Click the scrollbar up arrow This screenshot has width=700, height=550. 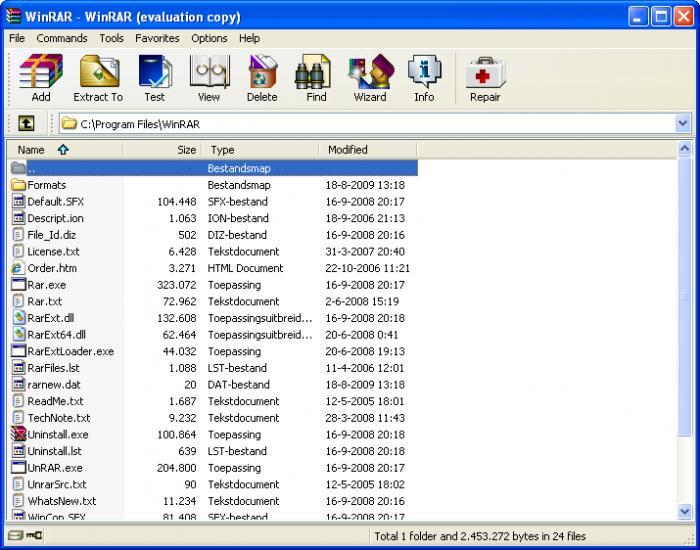684,148
